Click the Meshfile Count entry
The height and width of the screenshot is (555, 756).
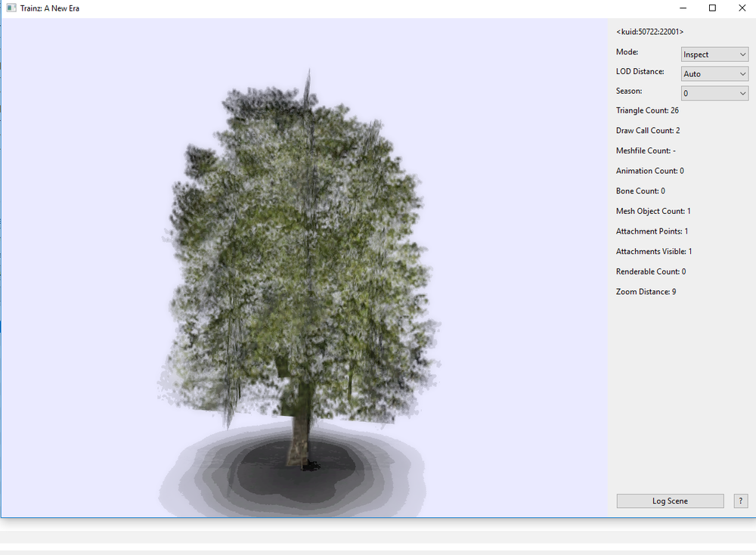(x=646, y=151)
